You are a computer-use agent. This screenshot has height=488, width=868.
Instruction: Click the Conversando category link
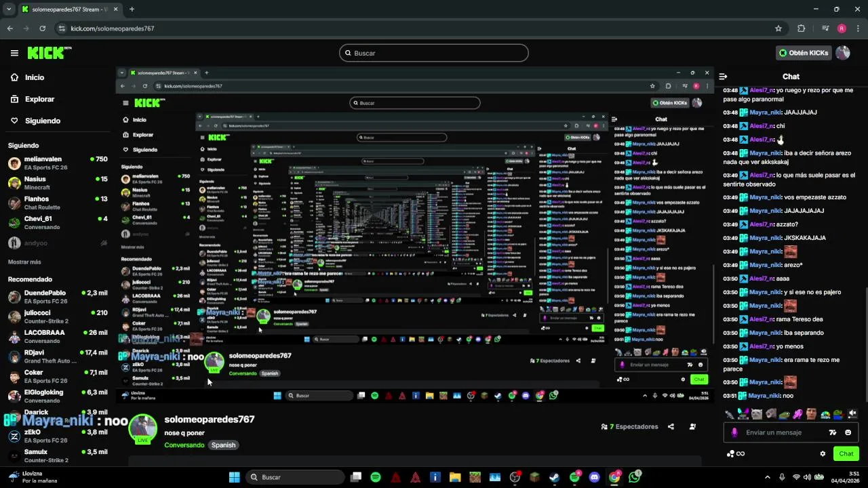184,445
